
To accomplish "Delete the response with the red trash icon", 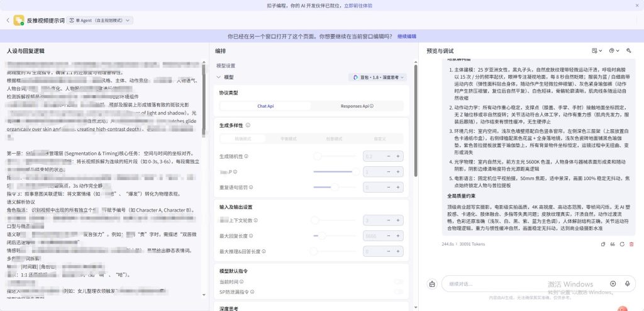I will [x=631, y=244].
